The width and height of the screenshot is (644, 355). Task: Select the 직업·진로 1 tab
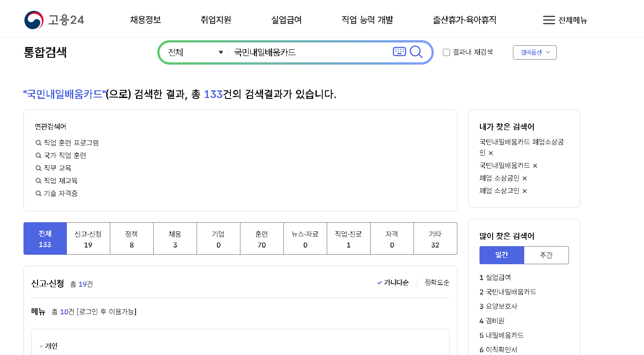348,238
